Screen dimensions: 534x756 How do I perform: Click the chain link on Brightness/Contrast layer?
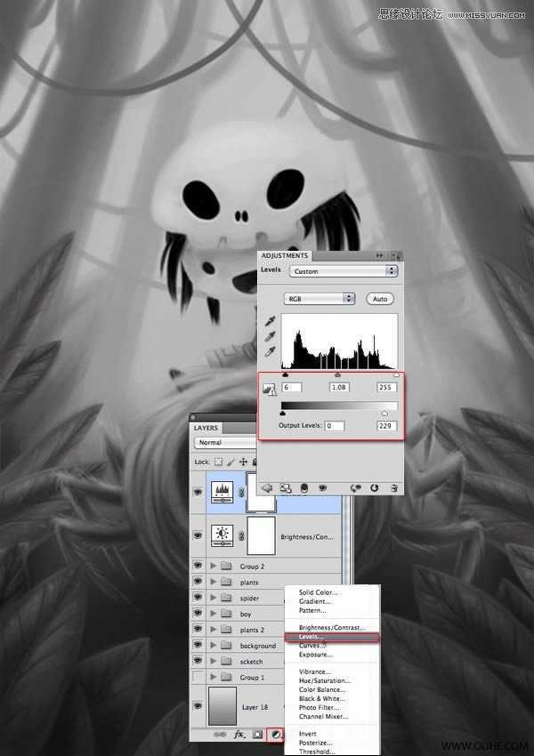point(241,535)
